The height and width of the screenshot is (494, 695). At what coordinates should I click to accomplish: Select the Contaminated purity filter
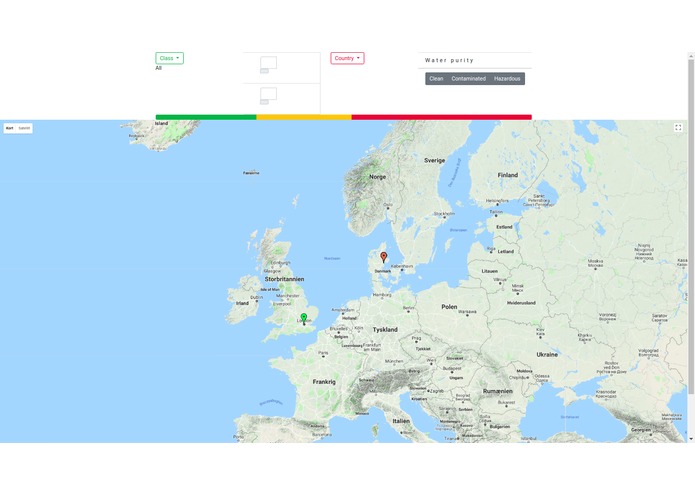469,79
